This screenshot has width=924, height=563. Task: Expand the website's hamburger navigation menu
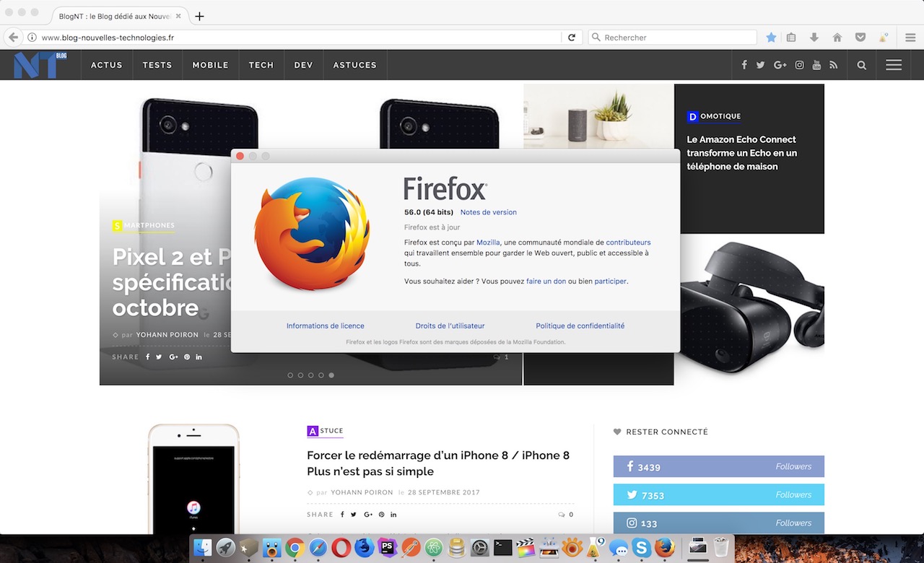tap(894, 65)
